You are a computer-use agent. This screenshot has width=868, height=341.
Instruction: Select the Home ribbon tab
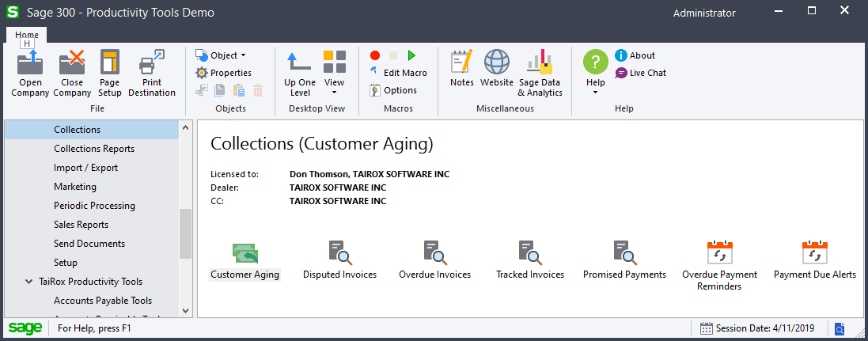click(x=27, y=34)
